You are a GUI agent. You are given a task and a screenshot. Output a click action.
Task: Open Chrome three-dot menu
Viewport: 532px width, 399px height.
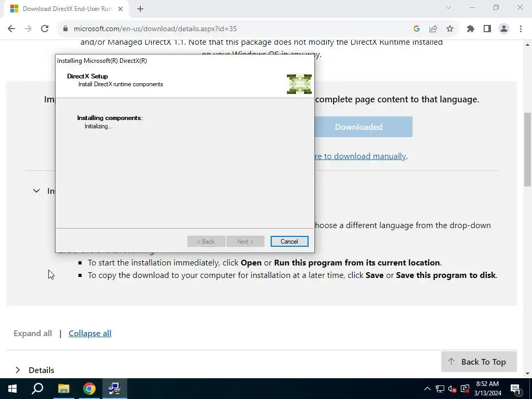tap(521, 29)
